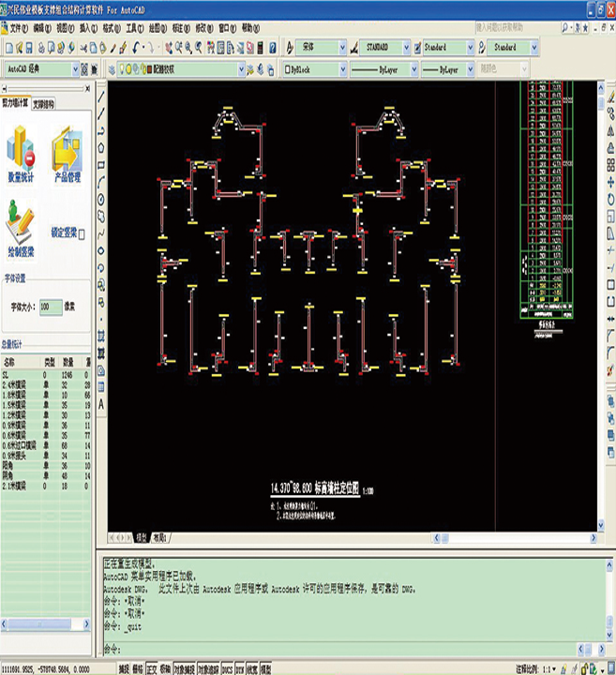The width and height of the screenshot is (616, 675).
Task: Switch to the 剪力墙计算 tab
Action: (x=15, y=101)
